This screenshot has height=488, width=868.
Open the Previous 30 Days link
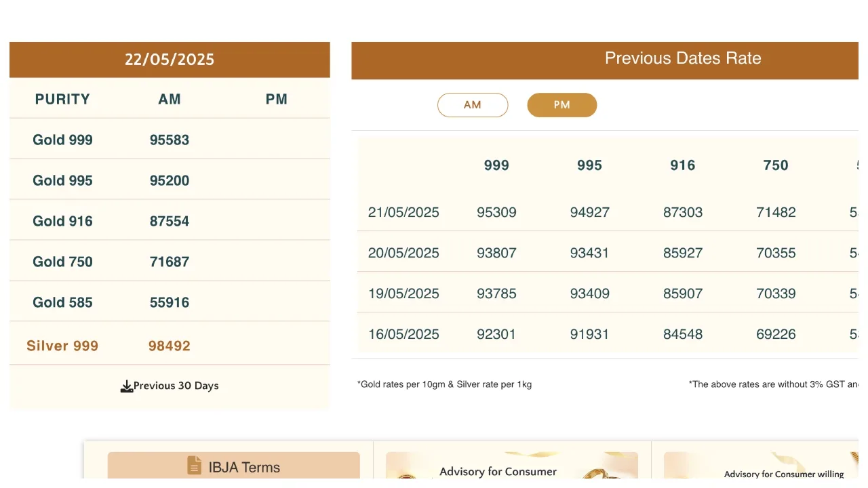point(176,386)
